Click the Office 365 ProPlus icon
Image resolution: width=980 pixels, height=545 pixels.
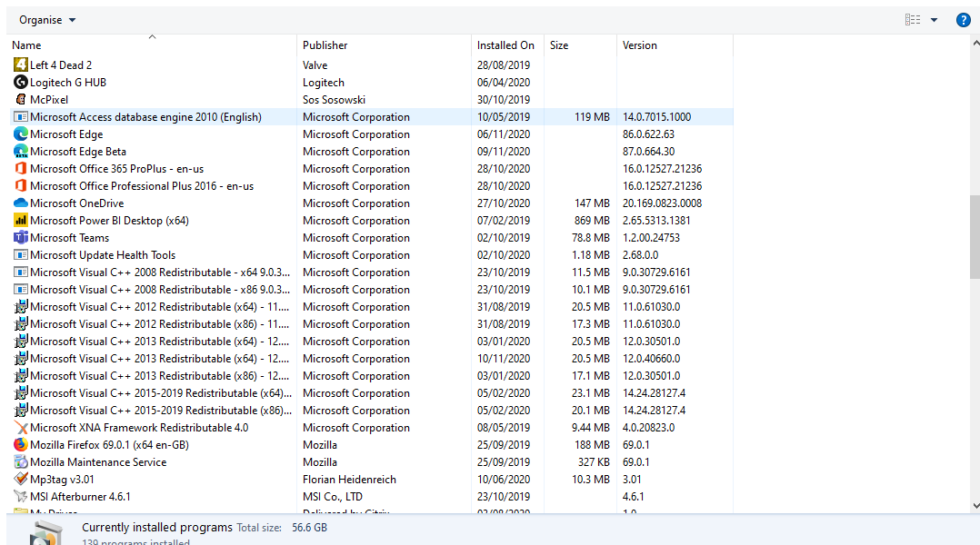point(21,169)
